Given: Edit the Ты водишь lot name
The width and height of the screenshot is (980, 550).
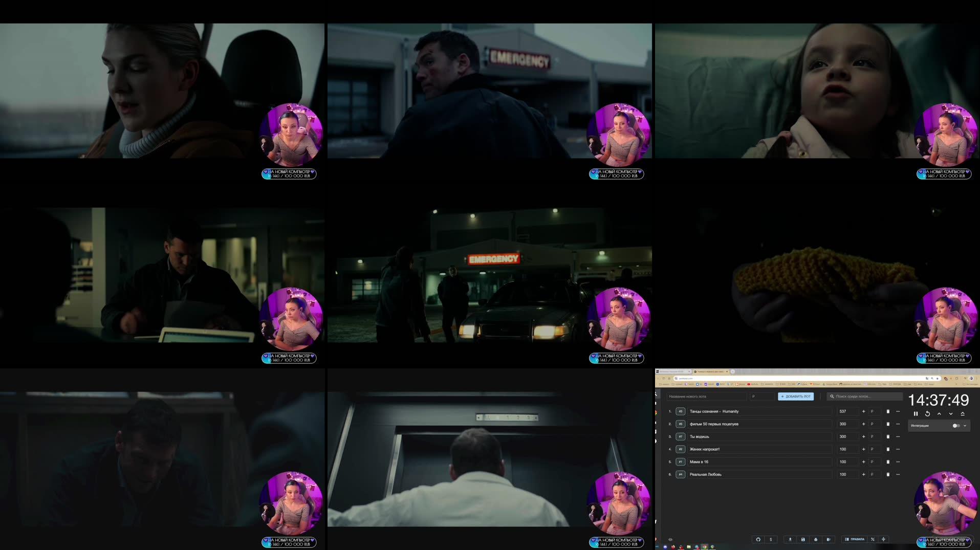Looking at the screenshot, I should (760, 436).
